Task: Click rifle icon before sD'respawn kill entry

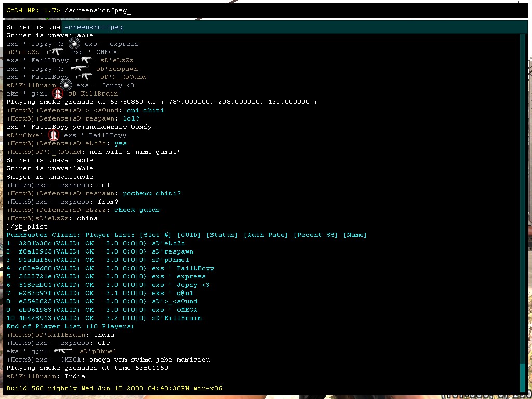Action: (80, 69)
